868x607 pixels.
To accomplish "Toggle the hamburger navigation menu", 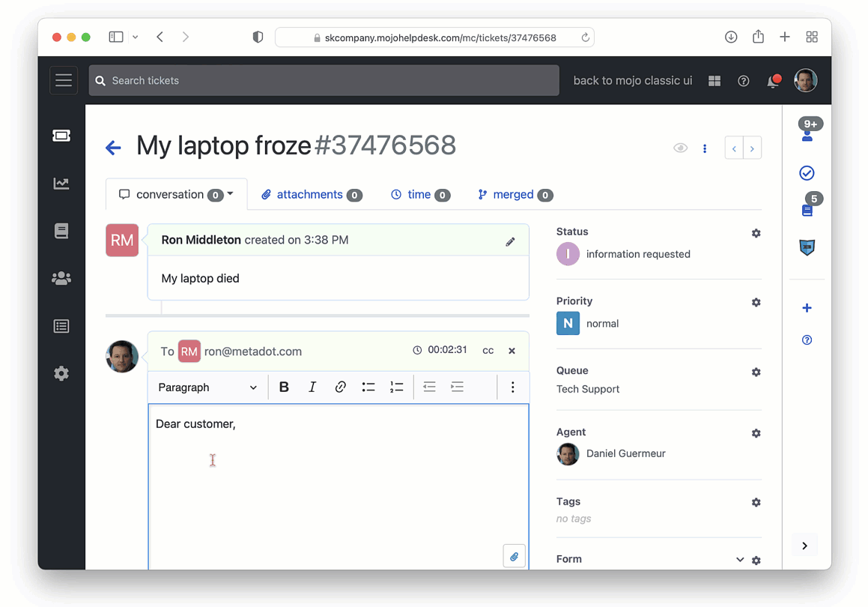I will pyautogui.click(x=64, y=80).
